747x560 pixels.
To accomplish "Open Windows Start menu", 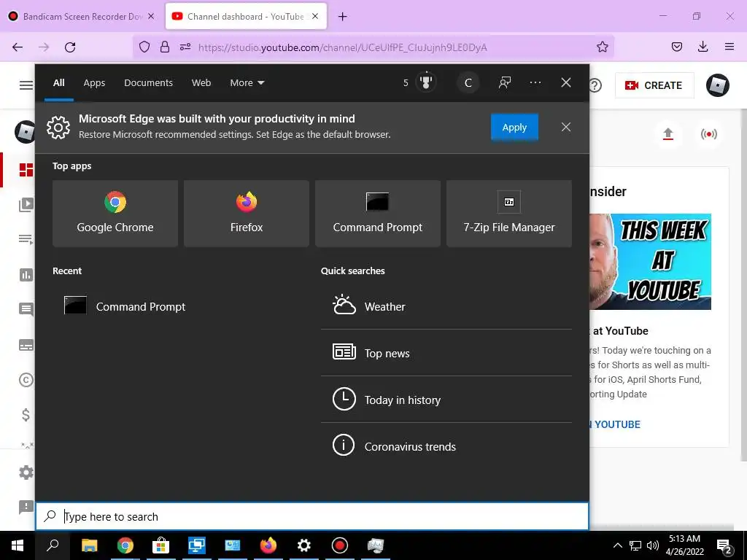I will 18,545.
